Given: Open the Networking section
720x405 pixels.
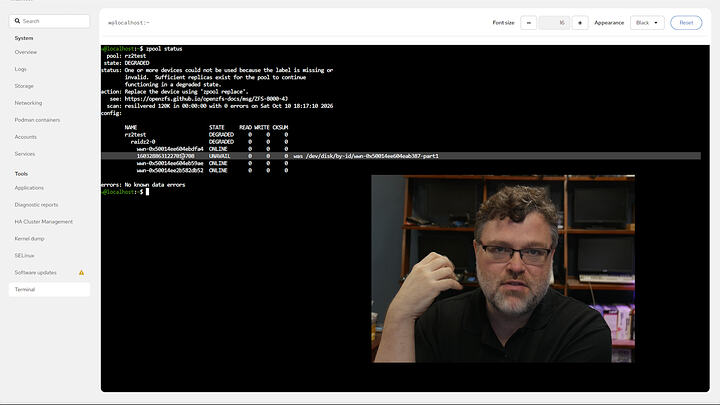Looking at the screenshot, I should [28, 103].
